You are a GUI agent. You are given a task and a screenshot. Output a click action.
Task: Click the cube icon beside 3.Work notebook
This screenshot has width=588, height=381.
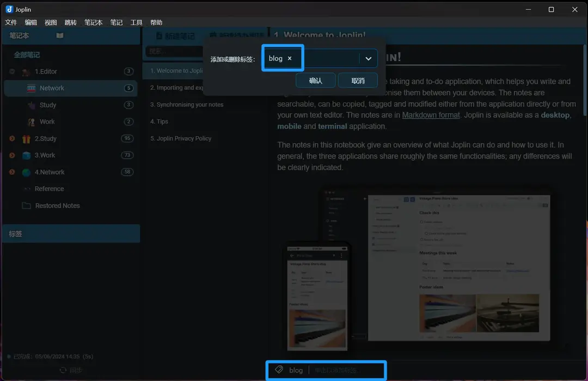pyautogui.click(x=26, y=155)
